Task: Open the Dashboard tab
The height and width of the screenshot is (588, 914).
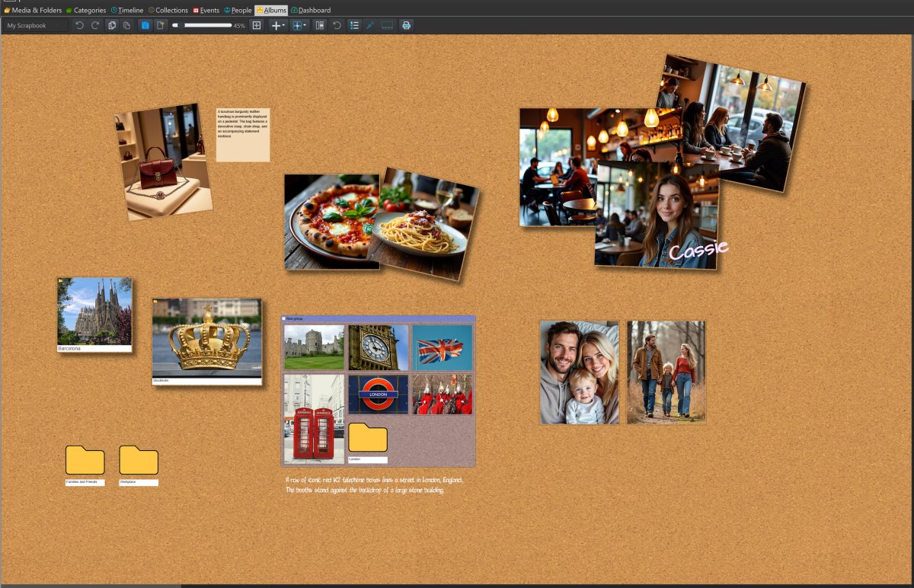Action: click(x=311, y=10)
